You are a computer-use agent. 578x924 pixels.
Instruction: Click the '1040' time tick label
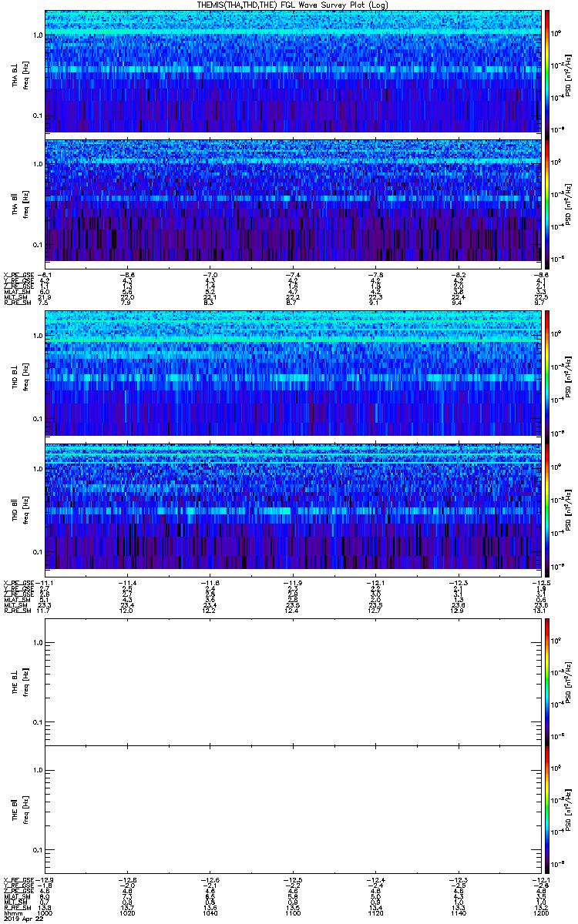pos(210,914)
